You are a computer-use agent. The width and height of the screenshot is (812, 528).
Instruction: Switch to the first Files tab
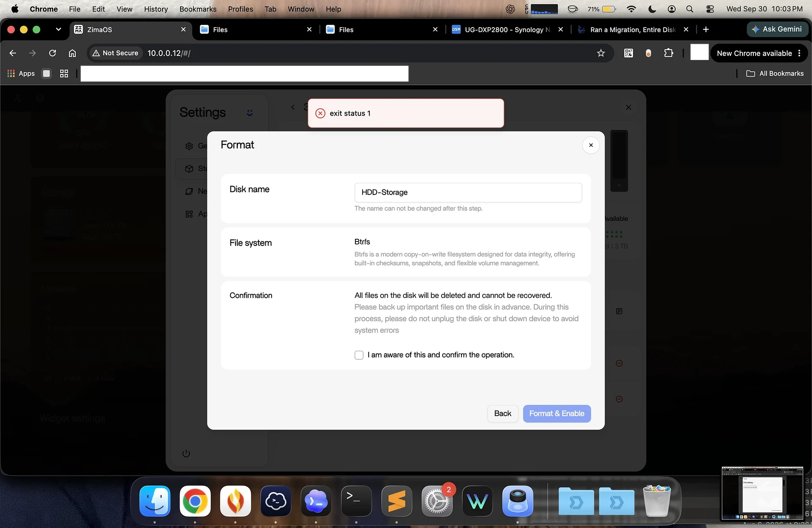coord(256,30)
